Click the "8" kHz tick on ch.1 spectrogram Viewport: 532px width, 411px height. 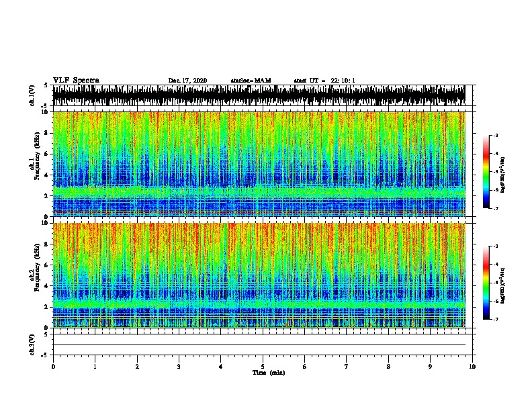click(x=46, y=133)
